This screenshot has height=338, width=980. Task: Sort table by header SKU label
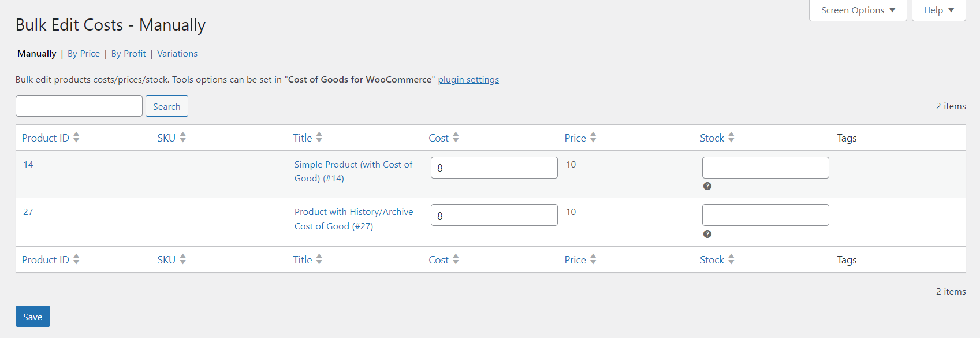(x=166, y=138)
